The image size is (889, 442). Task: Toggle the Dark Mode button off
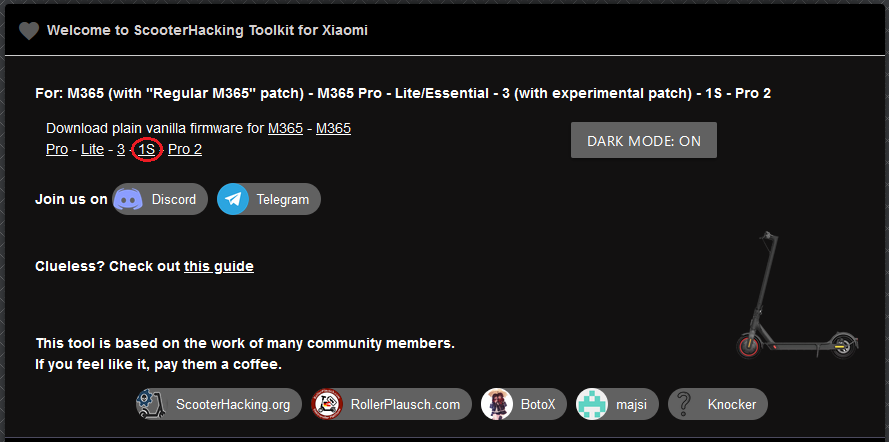point(644,141)
